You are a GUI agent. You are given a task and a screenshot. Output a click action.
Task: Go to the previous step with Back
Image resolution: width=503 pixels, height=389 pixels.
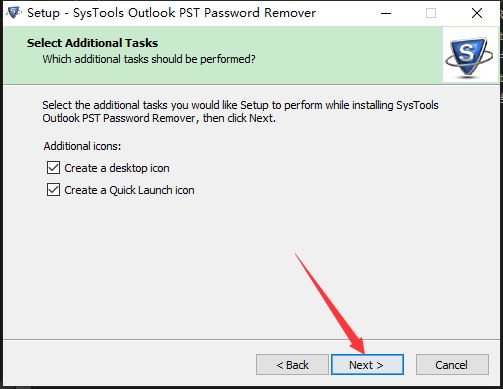292,365
